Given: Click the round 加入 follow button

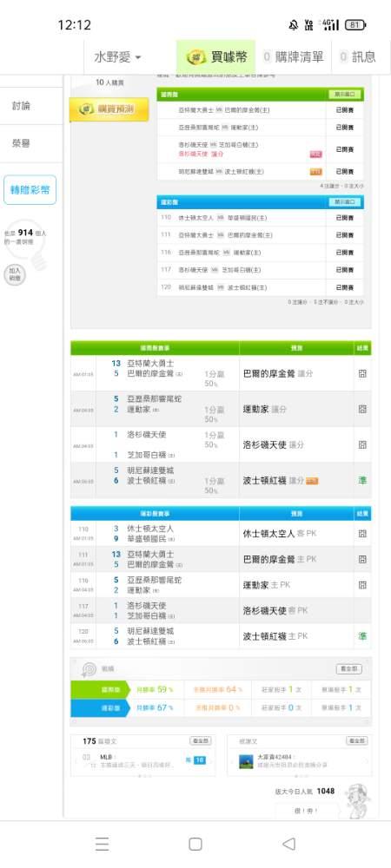Looking at the screenshot, I should [15, 275].
